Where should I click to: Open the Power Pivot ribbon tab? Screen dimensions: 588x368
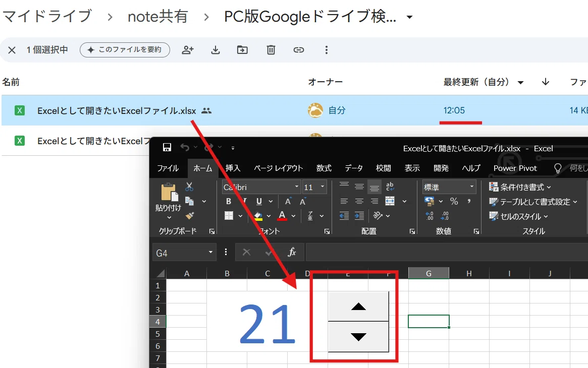pos(515,168)
